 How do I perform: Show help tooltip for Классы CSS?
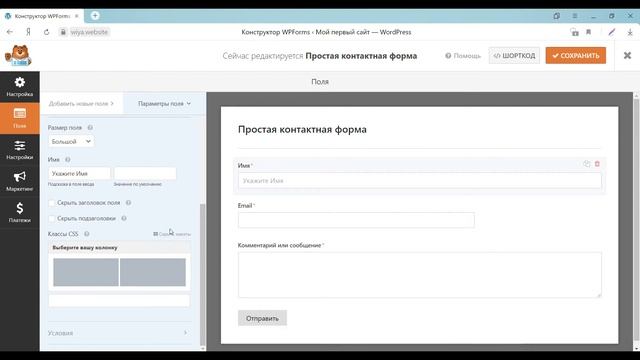pos(87,234)
